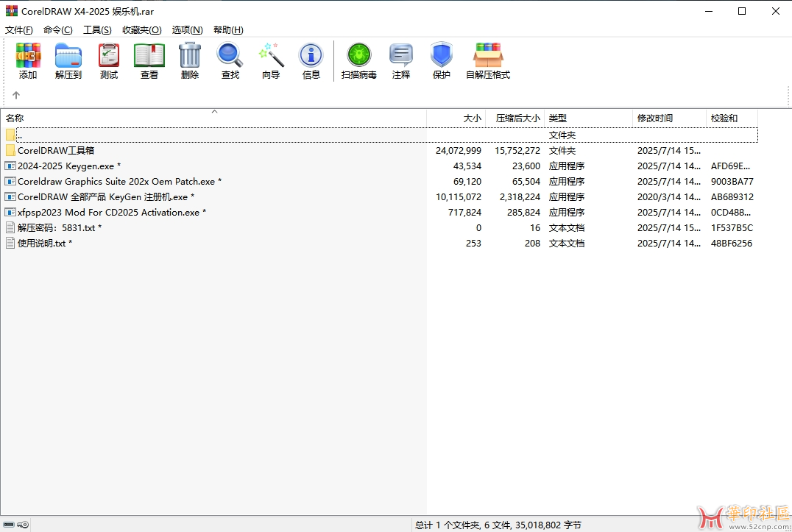Click the packed size value 285,824
Image resolution: width=792 pixels, height=532 pixels.
point(524,213)
